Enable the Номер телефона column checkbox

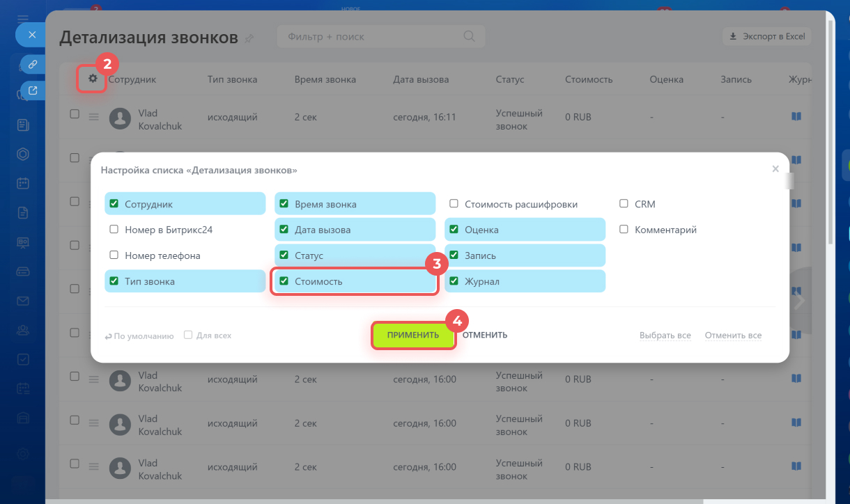[114, 255]
